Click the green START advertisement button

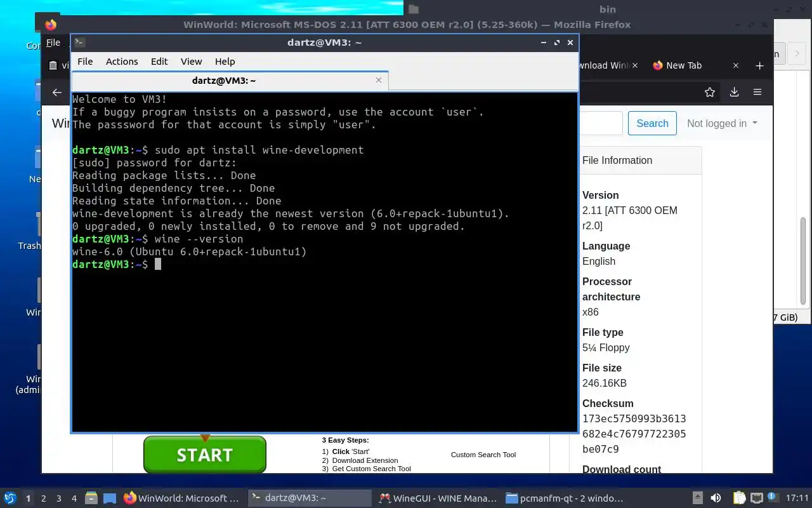coord(205,455)
